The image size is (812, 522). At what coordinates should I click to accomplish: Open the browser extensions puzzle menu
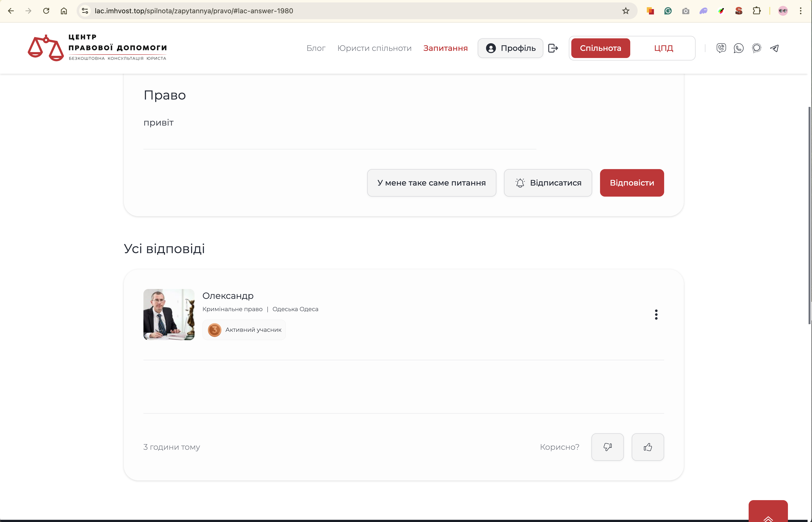click(756, 11)
